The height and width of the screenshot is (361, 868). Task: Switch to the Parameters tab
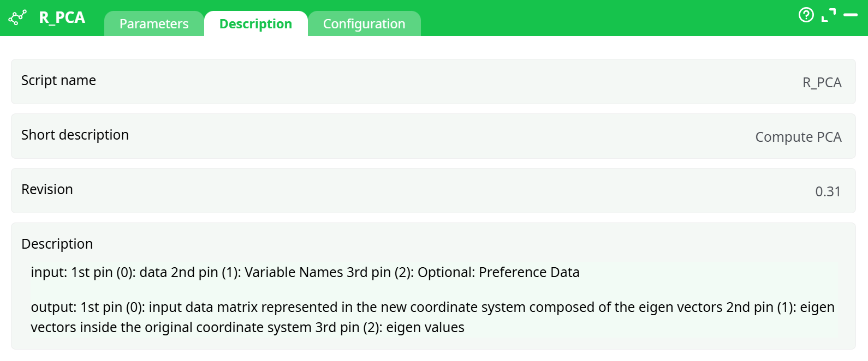[x=153, y=23]
